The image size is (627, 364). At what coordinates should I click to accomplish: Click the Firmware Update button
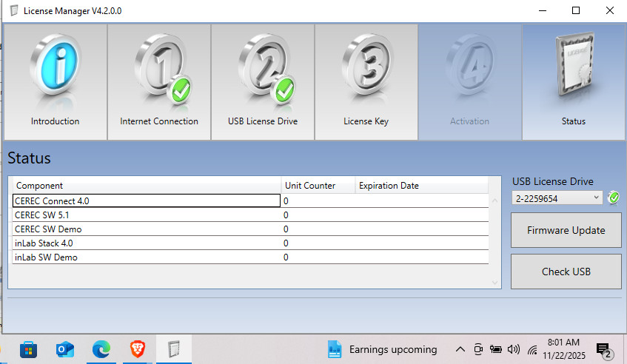tap(566, 230)
